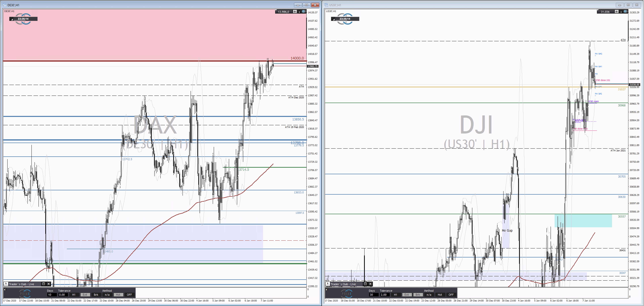The image size is (644, 306).
Task: Click the PRIAX logo in DJI panel
Action: 347,294
